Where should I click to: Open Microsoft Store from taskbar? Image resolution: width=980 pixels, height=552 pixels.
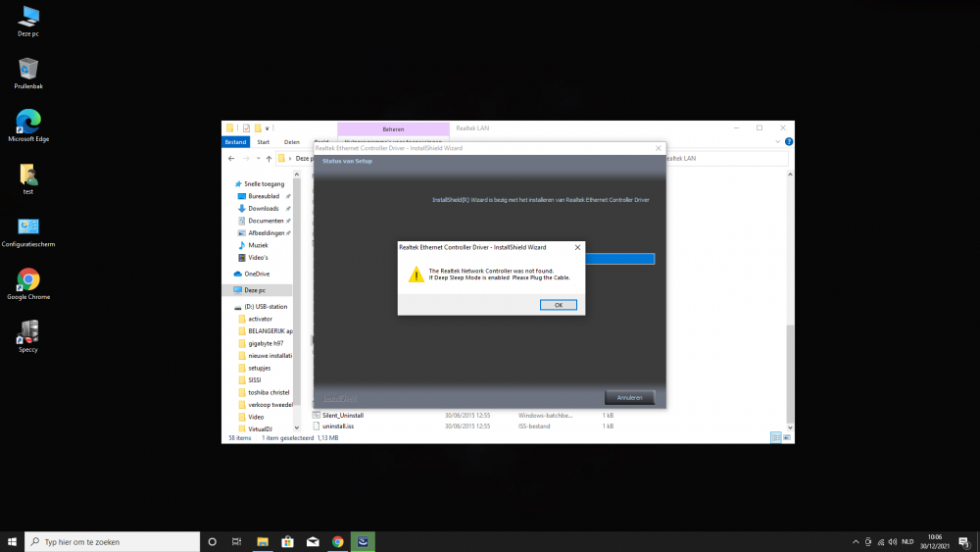[x=287, y=541]
